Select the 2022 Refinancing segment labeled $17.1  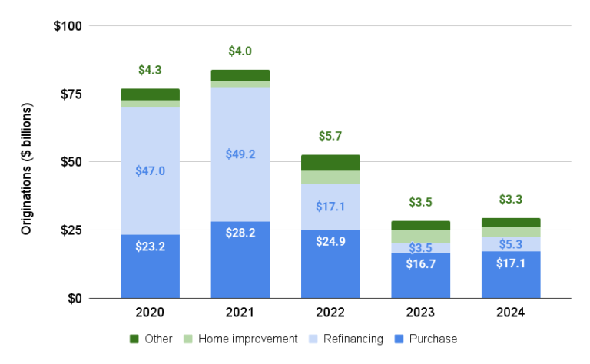[330, 207]
